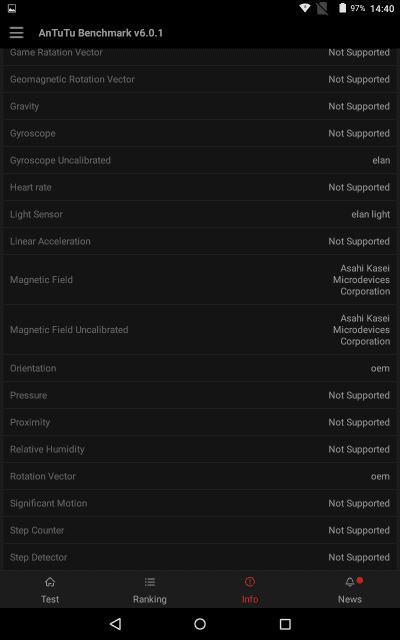Select the Rotation Vector row
Image resolution: width=400 pixels, height=640 pixels.
[x=200, y=476]
